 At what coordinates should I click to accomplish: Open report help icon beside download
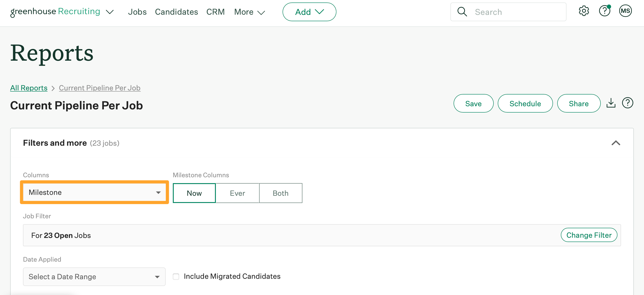(627, 103)
